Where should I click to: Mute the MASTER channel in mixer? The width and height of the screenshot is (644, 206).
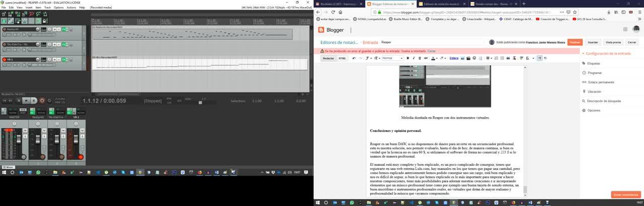pyautogui.click(x=25, y=130)
